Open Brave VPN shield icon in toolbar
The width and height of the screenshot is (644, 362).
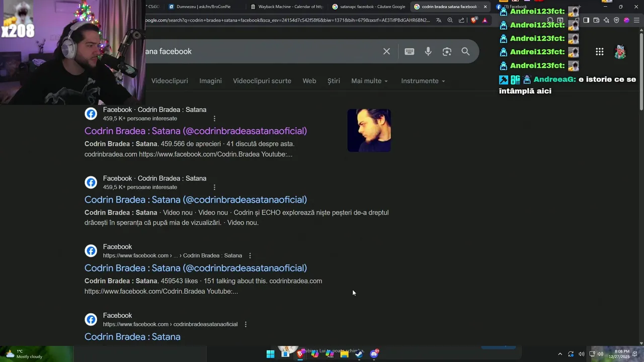click(616, 20)
